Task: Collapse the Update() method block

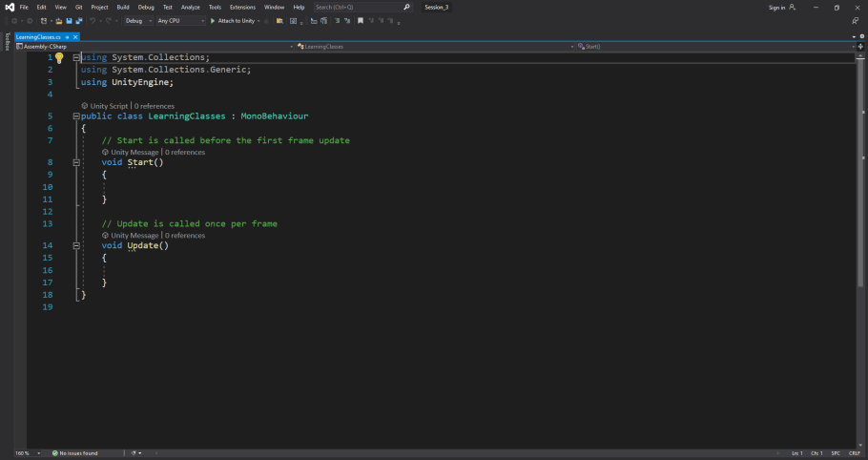Action: tap(76, 246)
